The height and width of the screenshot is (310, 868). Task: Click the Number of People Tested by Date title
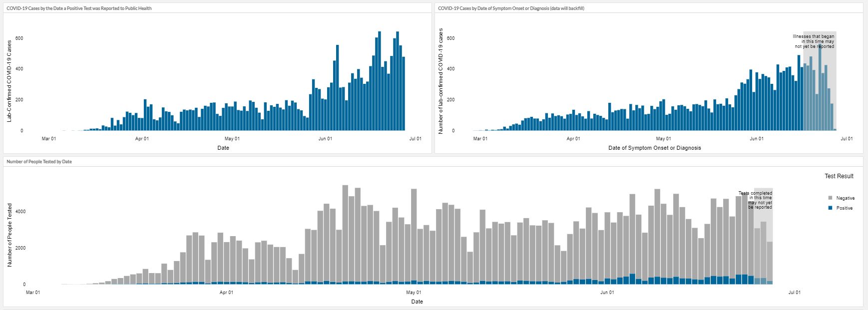[39, 162]
